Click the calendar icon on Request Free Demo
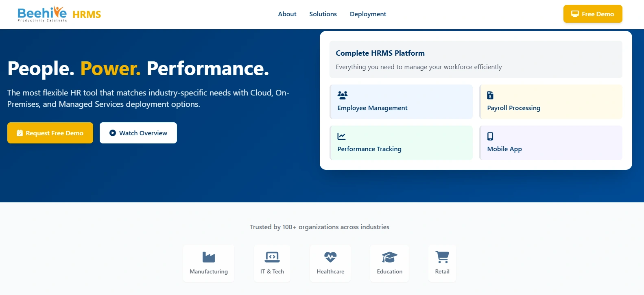Image resolution: width=644 pixels, height=295 pixels. pyautogui.click(x=20, y=133)
